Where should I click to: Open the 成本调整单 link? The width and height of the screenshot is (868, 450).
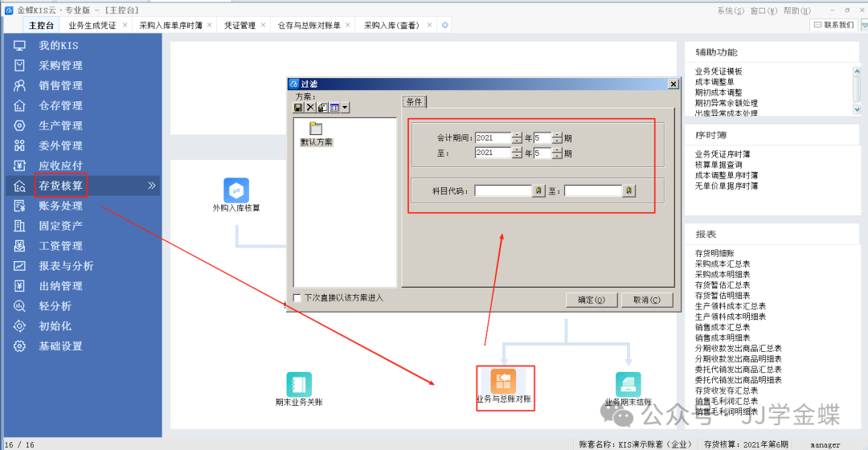click(x=714, y=82)
